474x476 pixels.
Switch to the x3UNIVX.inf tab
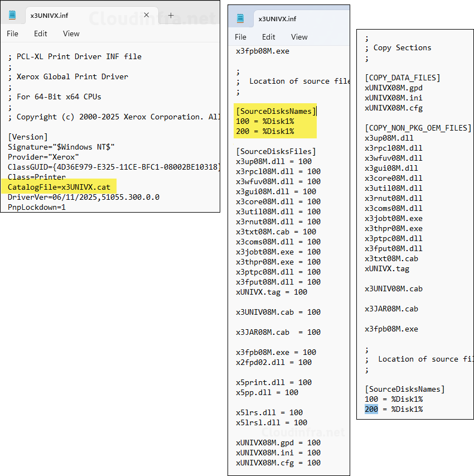coord(50,14)
